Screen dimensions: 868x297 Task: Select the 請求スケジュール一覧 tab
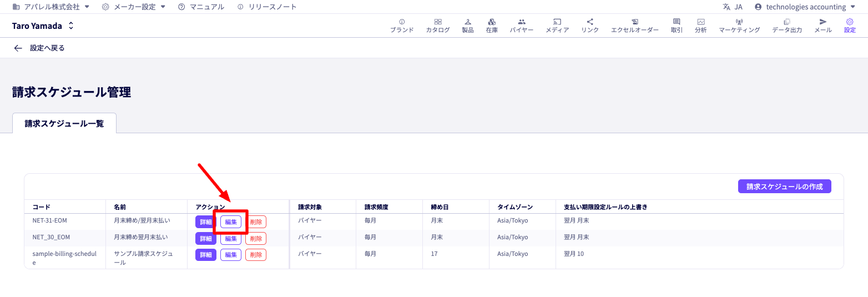point(64,123)
